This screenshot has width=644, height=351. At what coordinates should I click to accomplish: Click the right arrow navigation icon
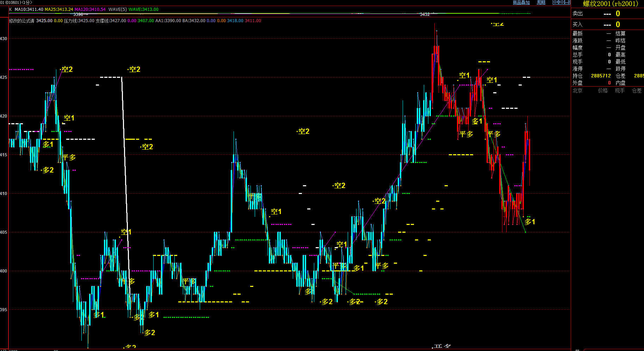562,2
